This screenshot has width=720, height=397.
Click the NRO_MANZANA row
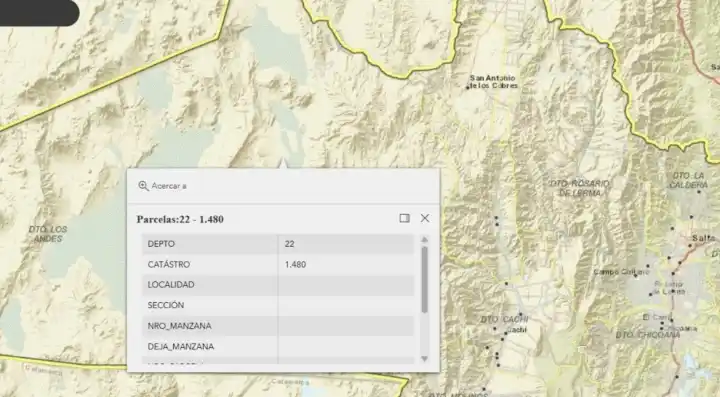pos(278,326)
